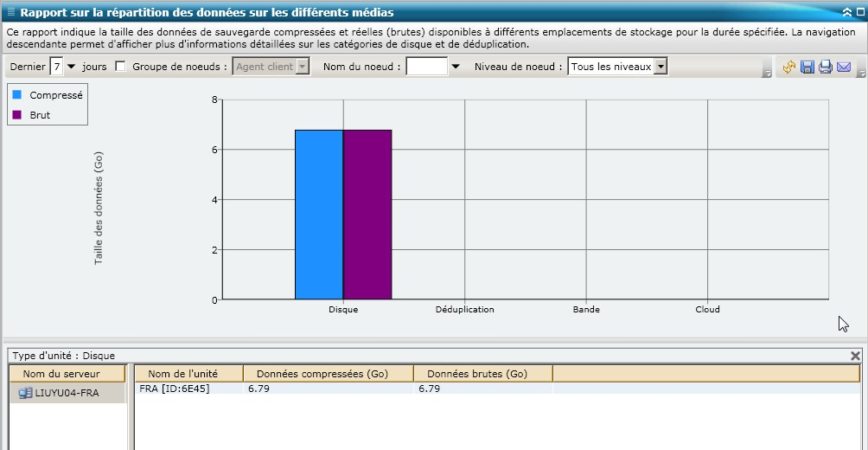Click the 'Déduplication' axis label
This screenshot has width=868, height=450.
pyautogui.click(x=464, y=309)
